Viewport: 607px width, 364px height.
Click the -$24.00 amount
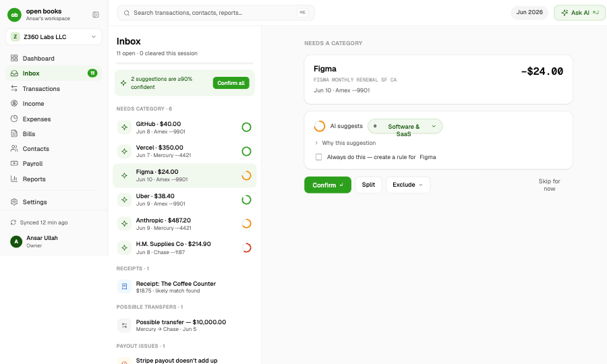(x=542, y=71)
